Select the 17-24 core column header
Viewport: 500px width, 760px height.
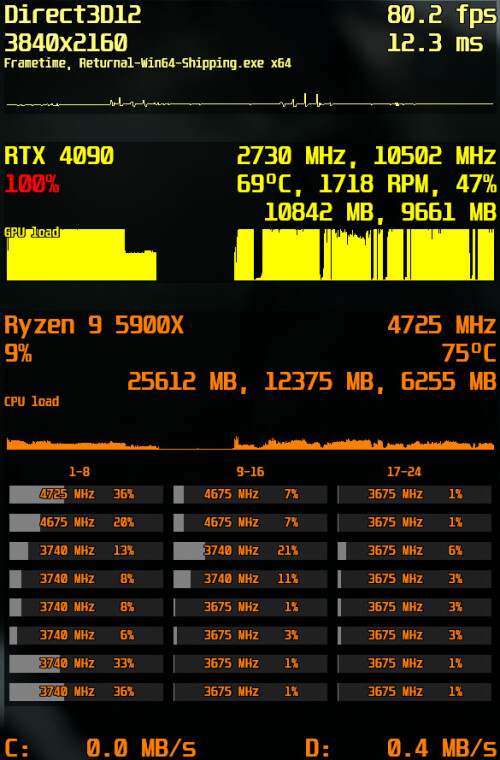click(x=404, y=472)
